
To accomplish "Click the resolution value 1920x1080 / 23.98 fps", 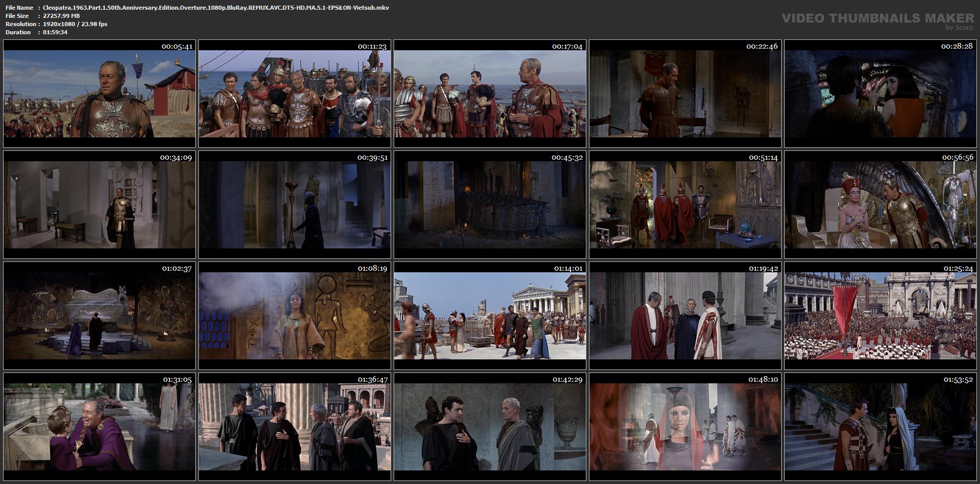I will click(75, 24).
